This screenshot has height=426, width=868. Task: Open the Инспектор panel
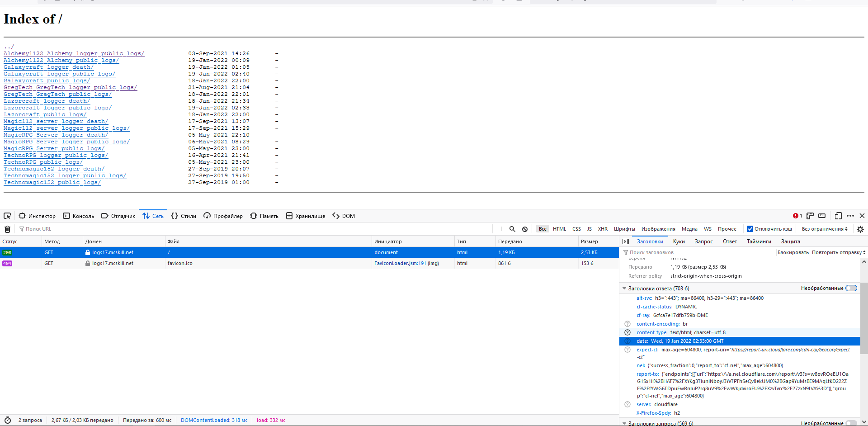click(x=38, y=216)
